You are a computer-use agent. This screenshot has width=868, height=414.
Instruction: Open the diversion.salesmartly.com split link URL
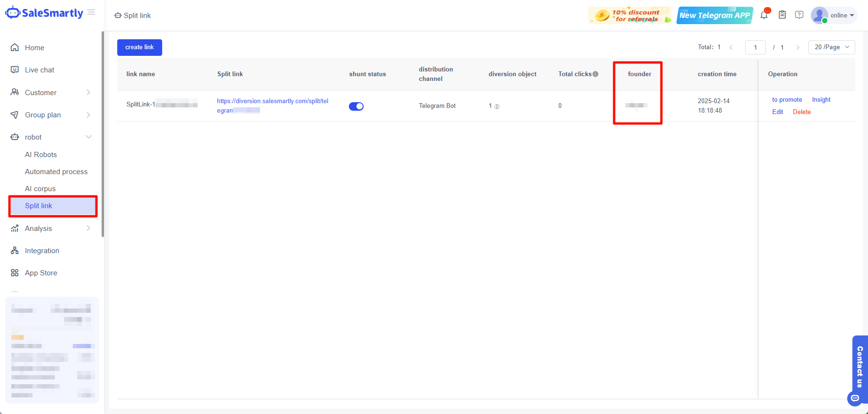click(272, 101)
